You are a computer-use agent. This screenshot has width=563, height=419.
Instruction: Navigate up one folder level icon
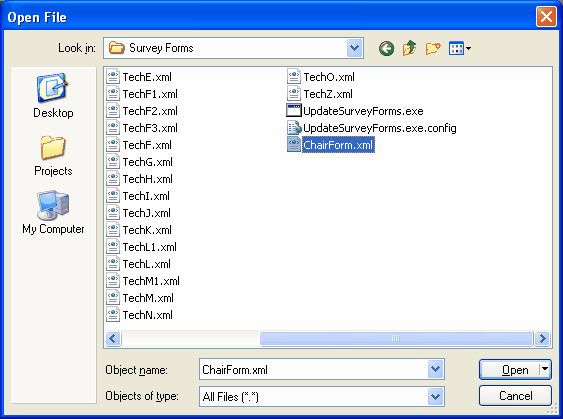pos(409,48)
